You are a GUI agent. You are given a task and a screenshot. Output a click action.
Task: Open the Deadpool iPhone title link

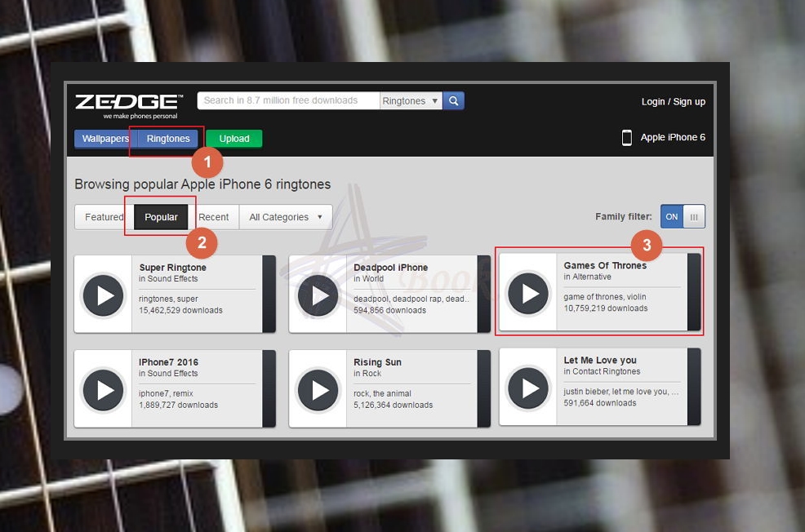coord(390,268)
